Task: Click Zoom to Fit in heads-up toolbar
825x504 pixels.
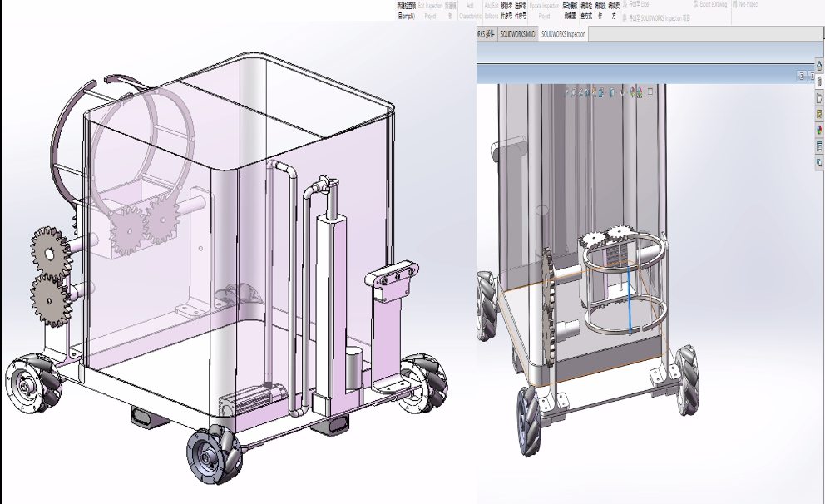Action: [x=566, y=92]
